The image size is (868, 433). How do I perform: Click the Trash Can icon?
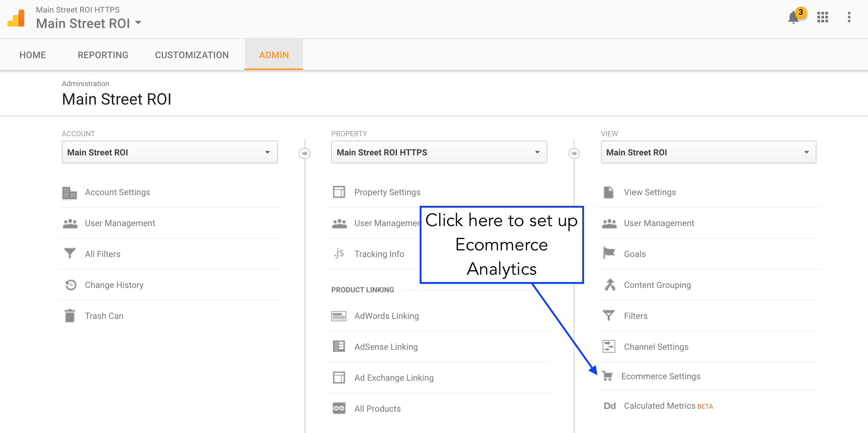[70, 316]
